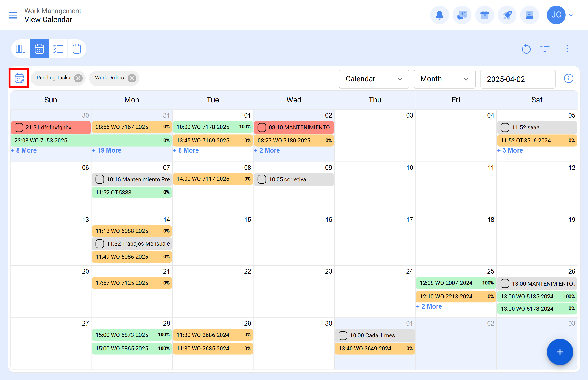
Task: Expand + 2 More on Wednesday 02
Action: 267,150
